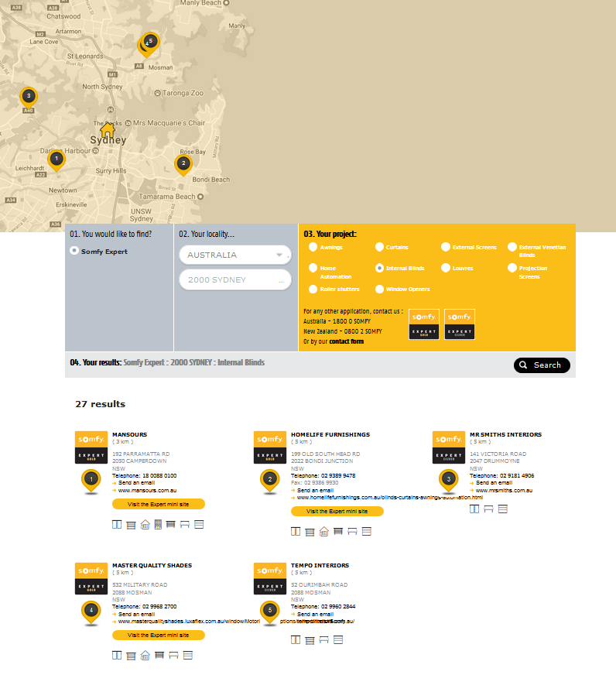Click map marker number 1 near Leichhardt
The image size is (616, 675).
(x=56, y=159)
